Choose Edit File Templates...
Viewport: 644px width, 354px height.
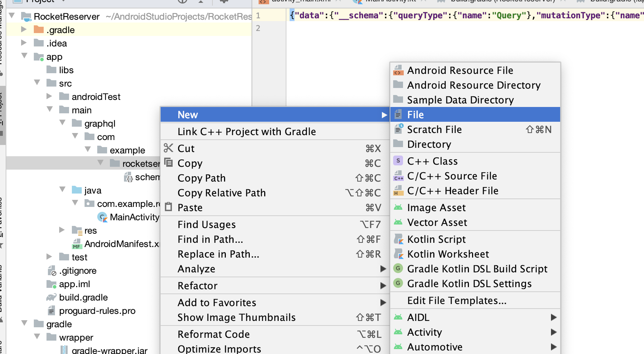pos(475,300)
